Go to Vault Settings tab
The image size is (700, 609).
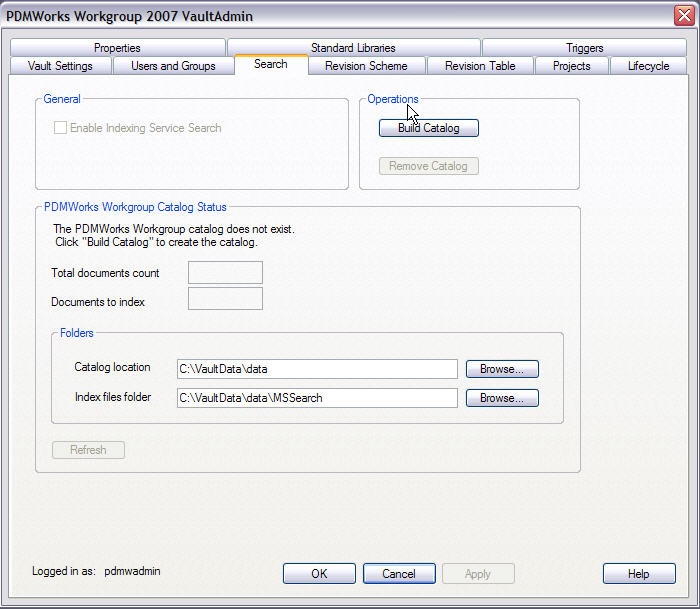[x=60, y=66]
